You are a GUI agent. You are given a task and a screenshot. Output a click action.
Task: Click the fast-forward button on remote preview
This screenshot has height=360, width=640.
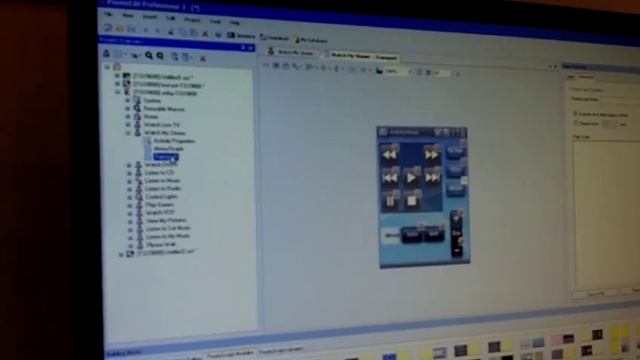(x=432, y=155)
